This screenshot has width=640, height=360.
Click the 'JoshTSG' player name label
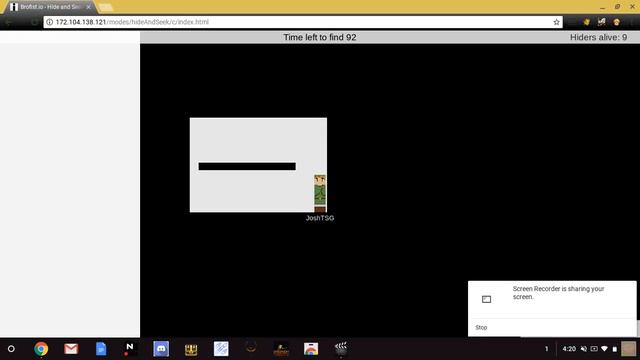pos(320,218)
